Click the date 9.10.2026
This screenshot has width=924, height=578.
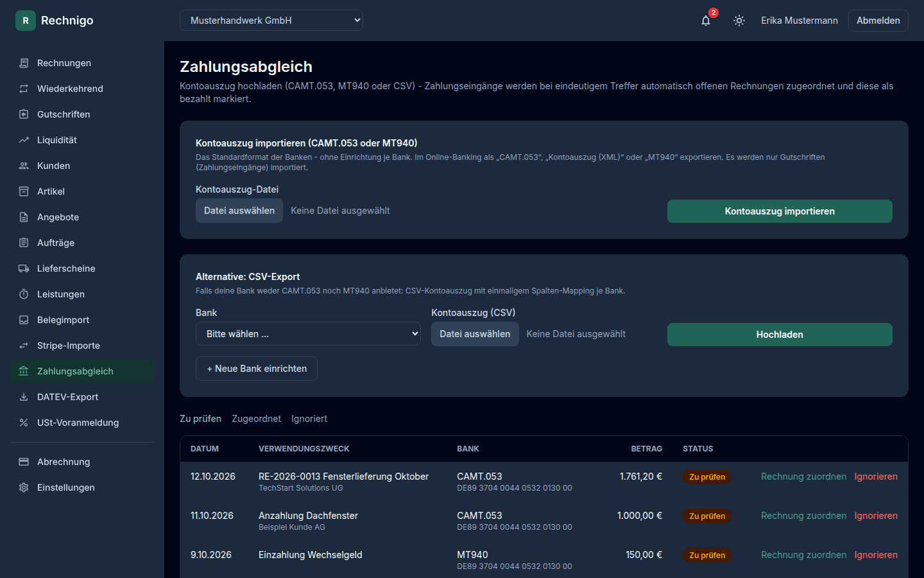coord(211,555)
